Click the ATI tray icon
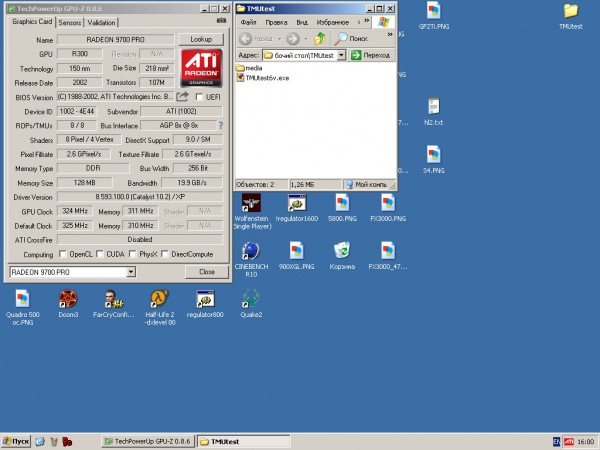Viewport: 600px width, 450px height. pyautogui.click(x=569, y=442)
